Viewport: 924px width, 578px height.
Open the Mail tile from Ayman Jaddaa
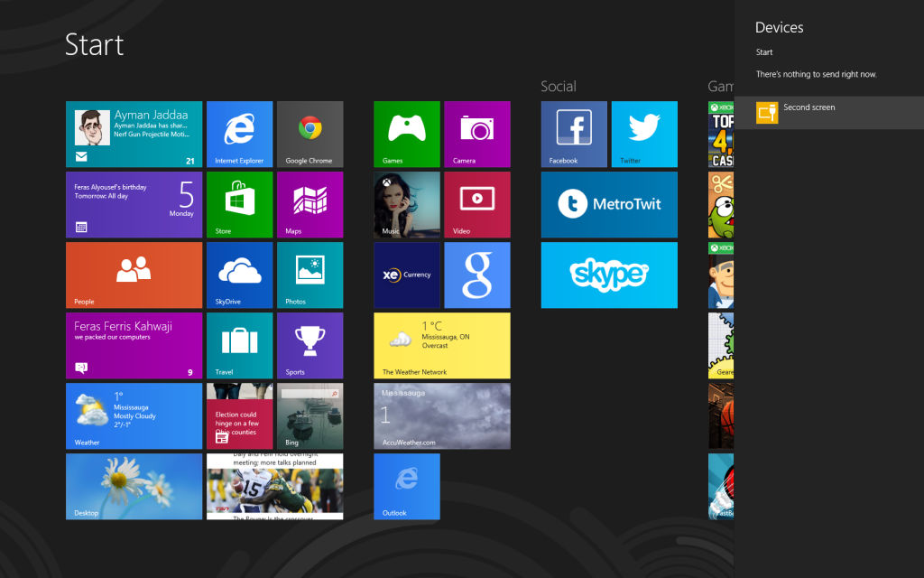(134, 134)
